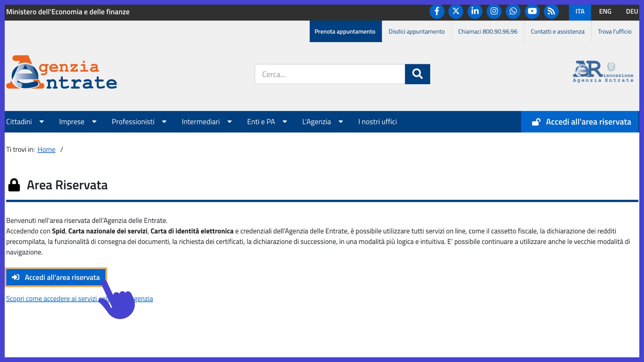Follow the Home breadcrumb link
Image resolution: width=644 pixels, height=362 pixels.
pos(46,149)
